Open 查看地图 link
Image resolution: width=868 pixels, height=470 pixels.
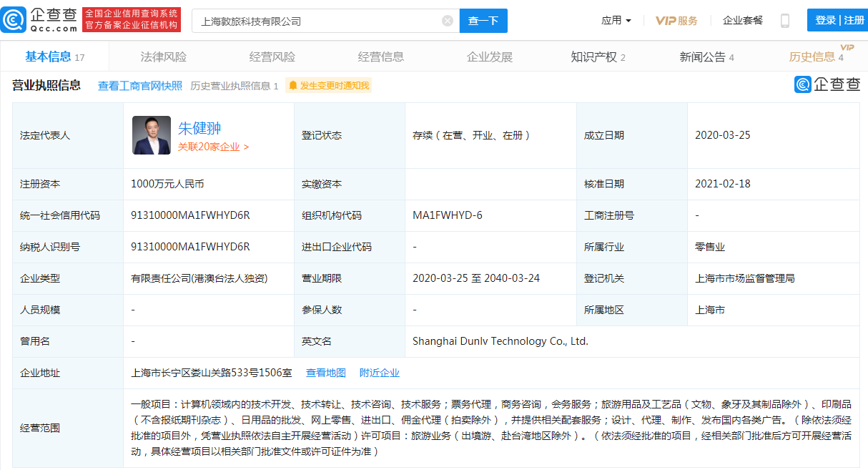(x=326, y=373)
